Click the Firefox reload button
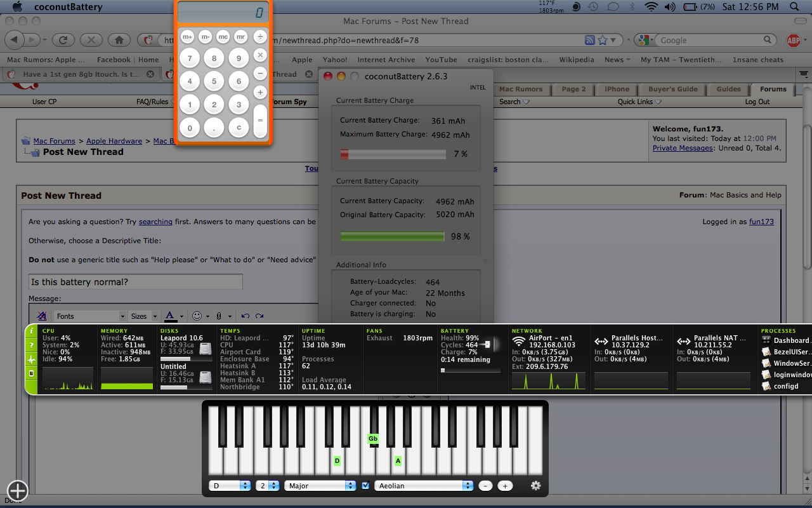 (x=63, y=40)
